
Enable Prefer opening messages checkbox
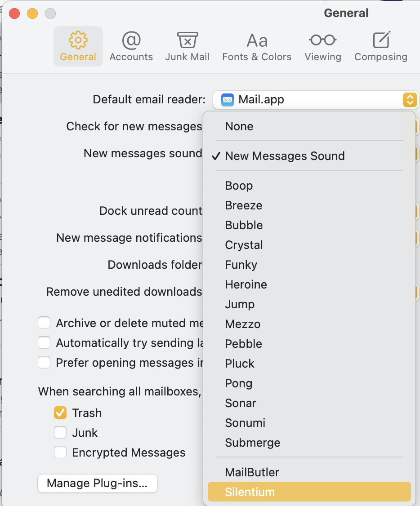44,362
